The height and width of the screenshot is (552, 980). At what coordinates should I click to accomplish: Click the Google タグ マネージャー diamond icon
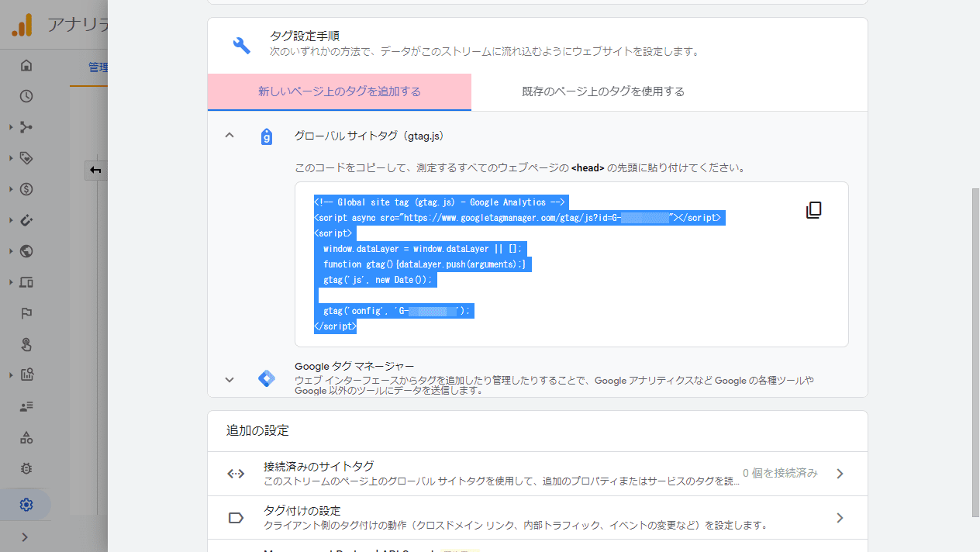[x=267, y=379]
